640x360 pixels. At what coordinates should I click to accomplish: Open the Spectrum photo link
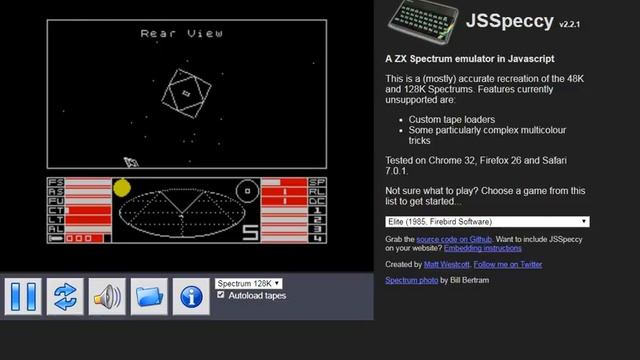click(411, 280)
